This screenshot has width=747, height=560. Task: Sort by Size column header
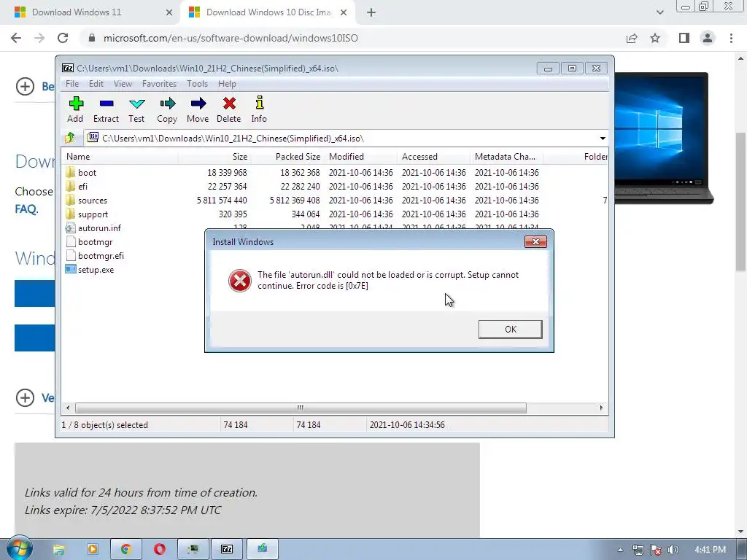coord(214,157)
